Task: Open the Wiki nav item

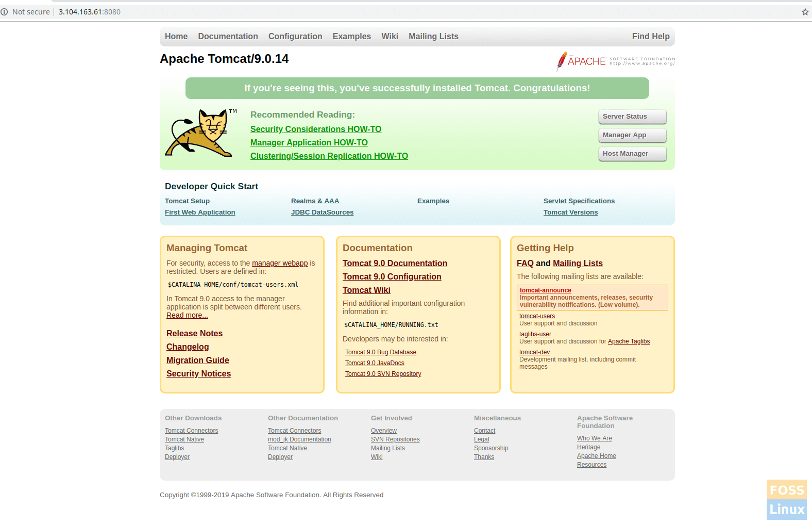Action: (390, 36)
